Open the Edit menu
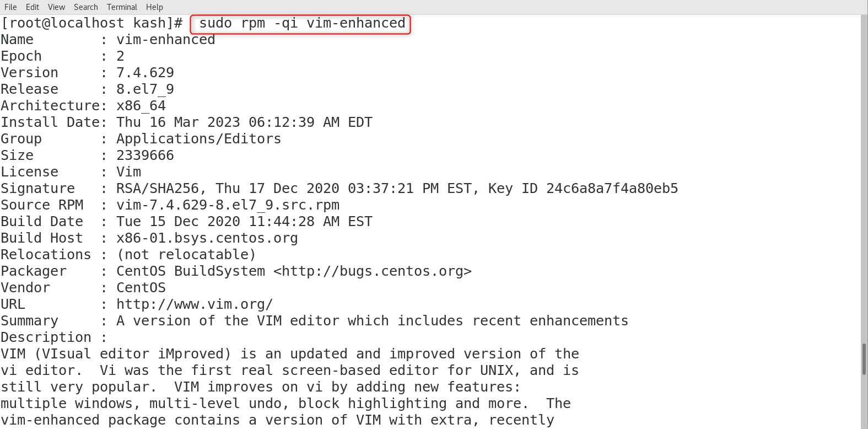868x429 pixels. click(32, 7)
